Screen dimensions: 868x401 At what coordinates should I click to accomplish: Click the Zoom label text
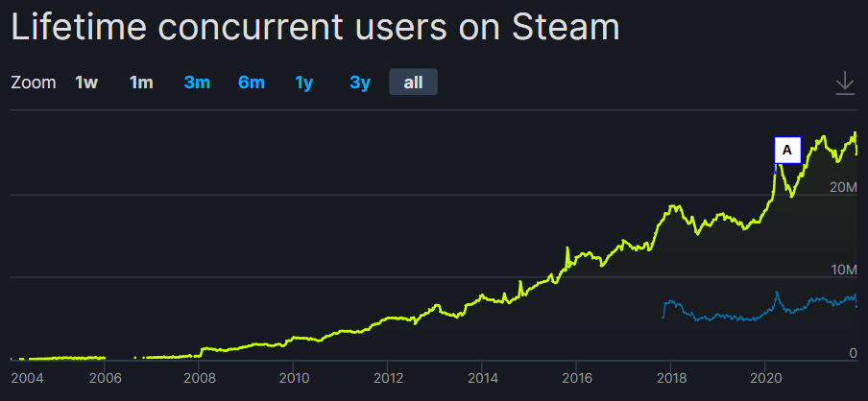click(x=34, y=83)
